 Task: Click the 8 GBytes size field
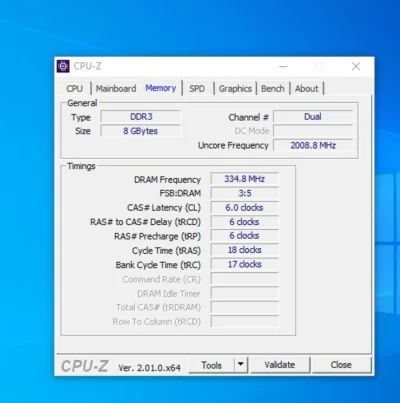click(141, 131)
